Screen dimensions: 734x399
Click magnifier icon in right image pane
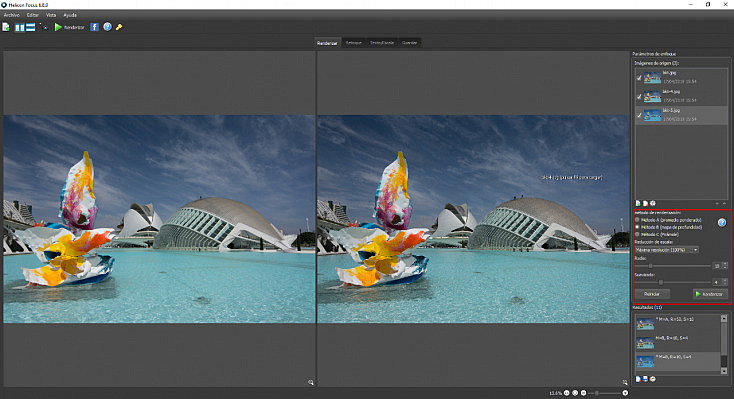coord(624,383)
